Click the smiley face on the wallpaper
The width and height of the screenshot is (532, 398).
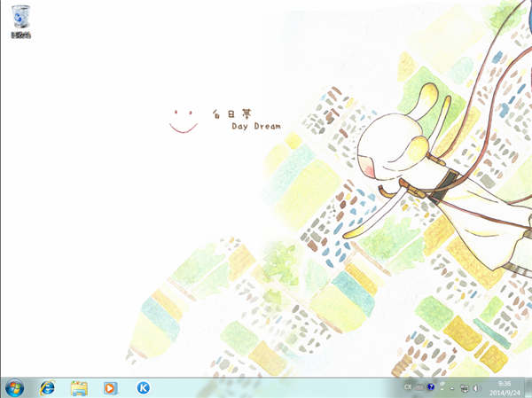click(183, 121)
